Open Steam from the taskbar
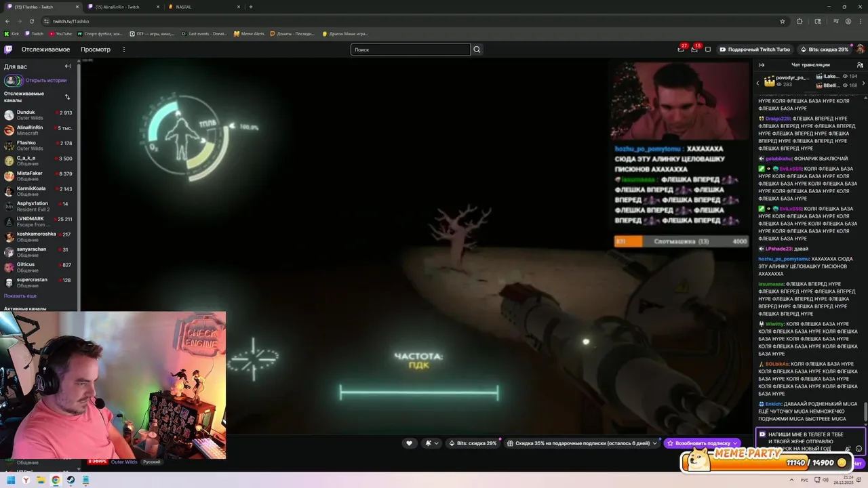 pos(71,480)
